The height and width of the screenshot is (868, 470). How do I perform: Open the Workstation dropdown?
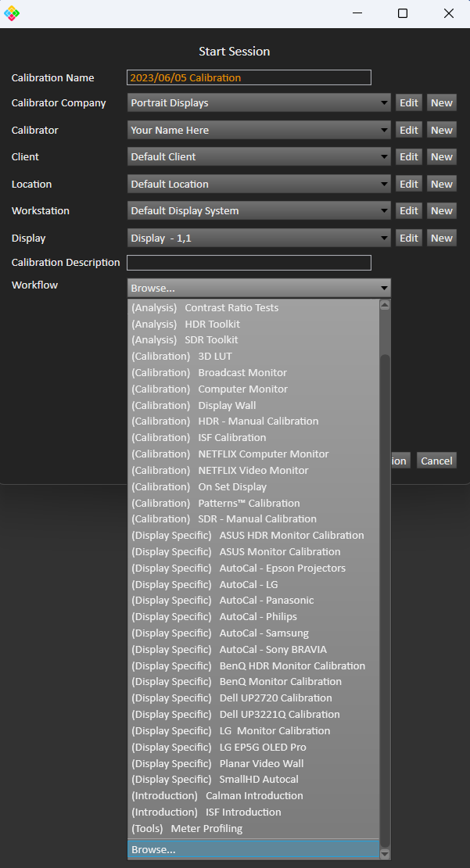tap(259, 211)
